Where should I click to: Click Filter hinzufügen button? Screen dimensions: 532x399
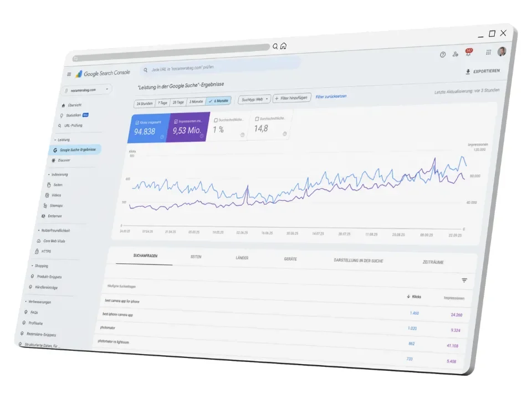tap(292, 98)
